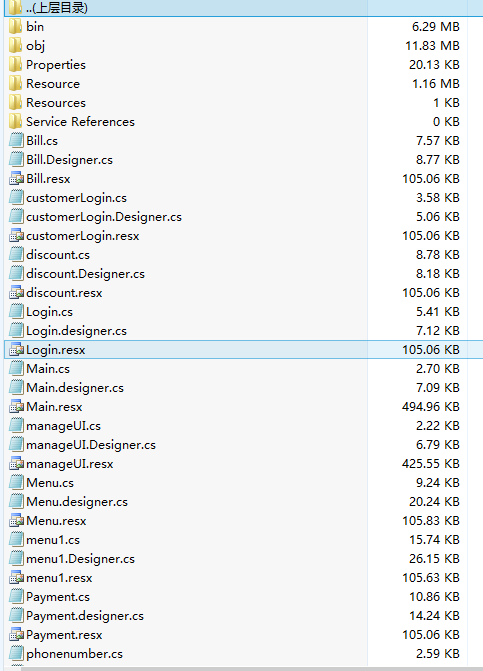Select the Login.cs file icon
The width and height of the screenshot is (483, 671).
click(x=16, y=312)
